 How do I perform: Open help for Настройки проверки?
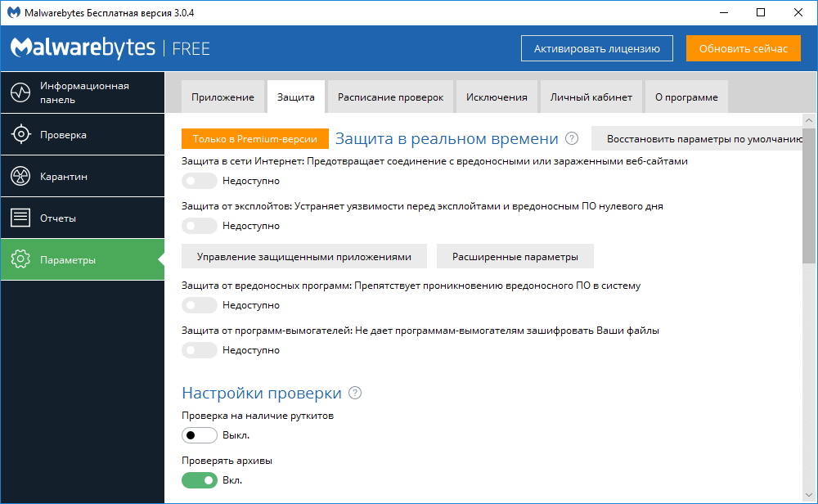point(354,393)
